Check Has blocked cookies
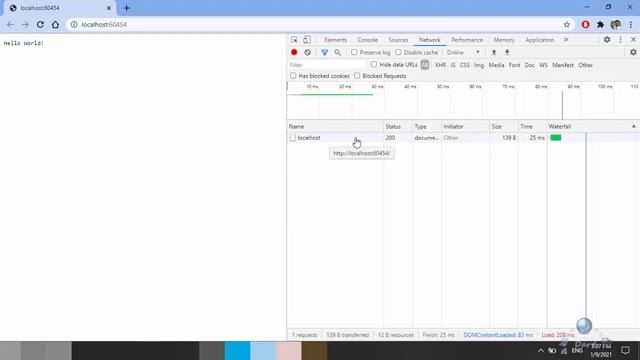 pos(293,76)
